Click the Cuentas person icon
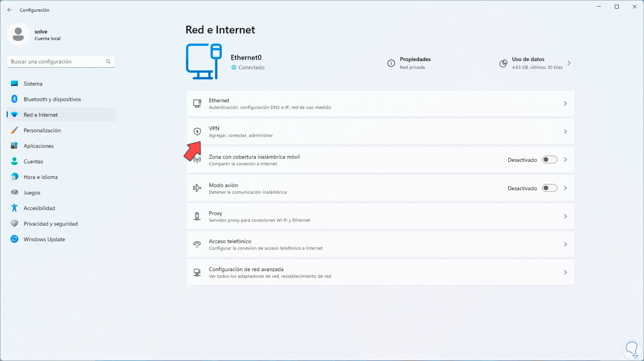Image resolution: width=644 pixels, height=361 pixels. (x=14, y=161)
